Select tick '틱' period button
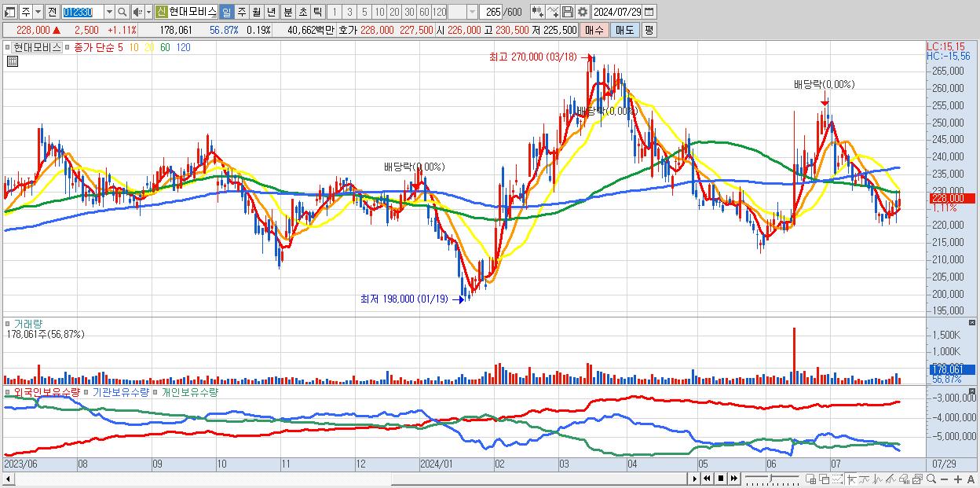The image size is (980, 488). click(317, 12)
